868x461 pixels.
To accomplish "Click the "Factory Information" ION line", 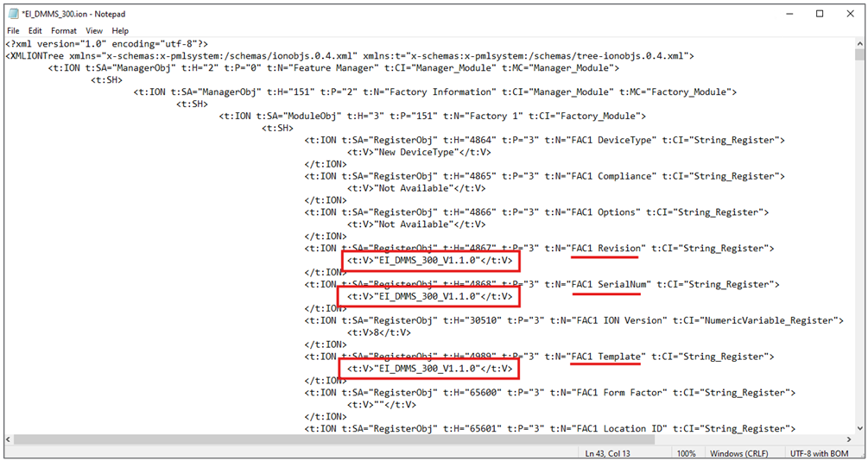I will point(435,92).
